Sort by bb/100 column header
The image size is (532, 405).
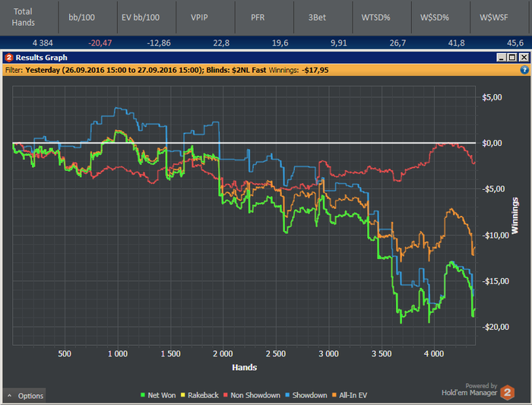pos(82,17)
